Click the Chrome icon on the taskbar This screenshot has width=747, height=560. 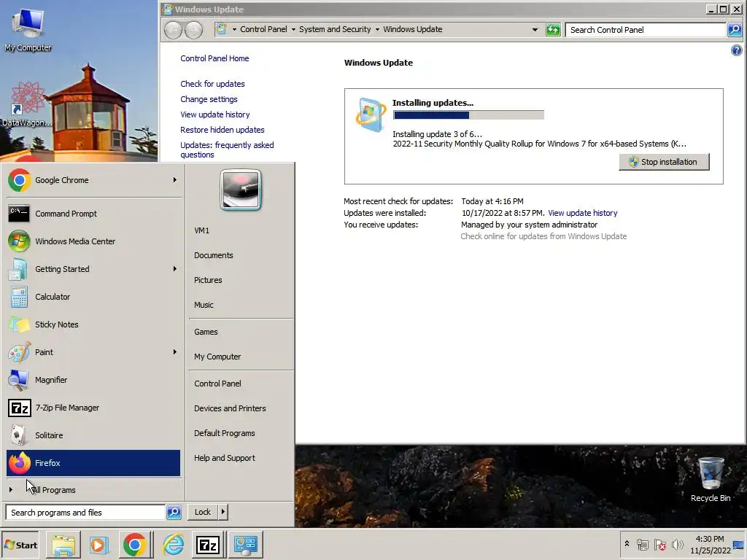coord(135,545)
